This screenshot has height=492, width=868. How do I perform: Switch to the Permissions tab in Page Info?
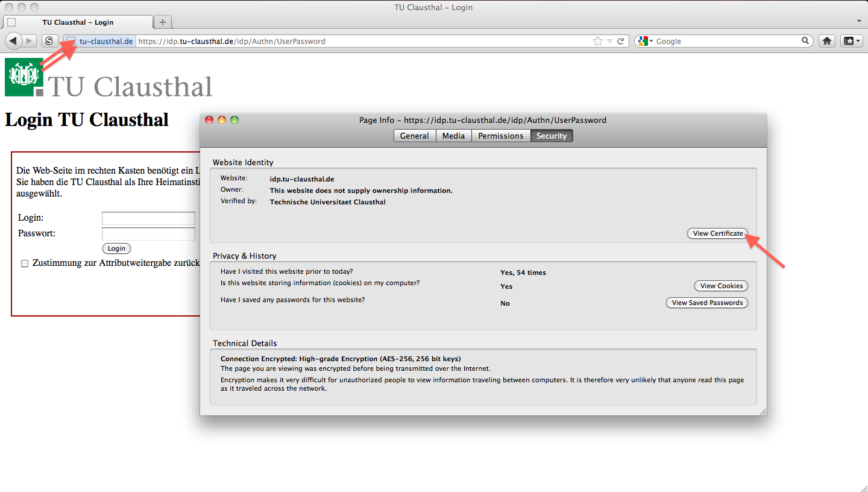click(500, 136)
